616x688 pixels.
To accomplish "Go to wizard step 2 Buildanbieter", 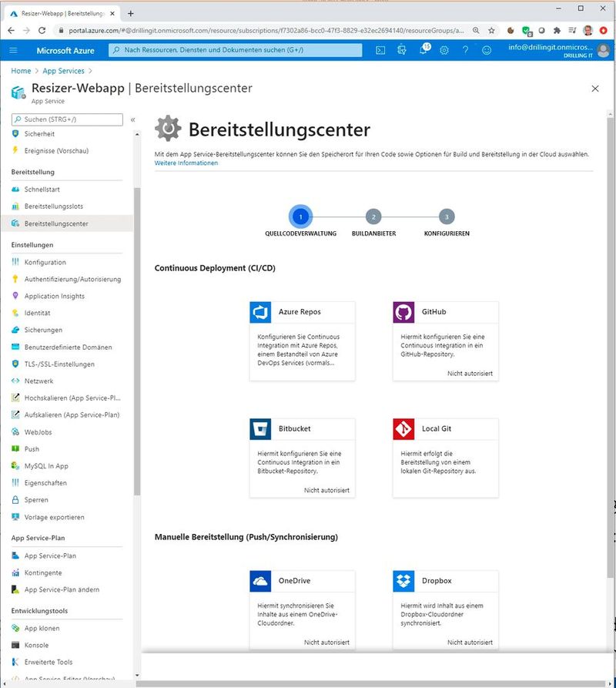I will [373, 216].
